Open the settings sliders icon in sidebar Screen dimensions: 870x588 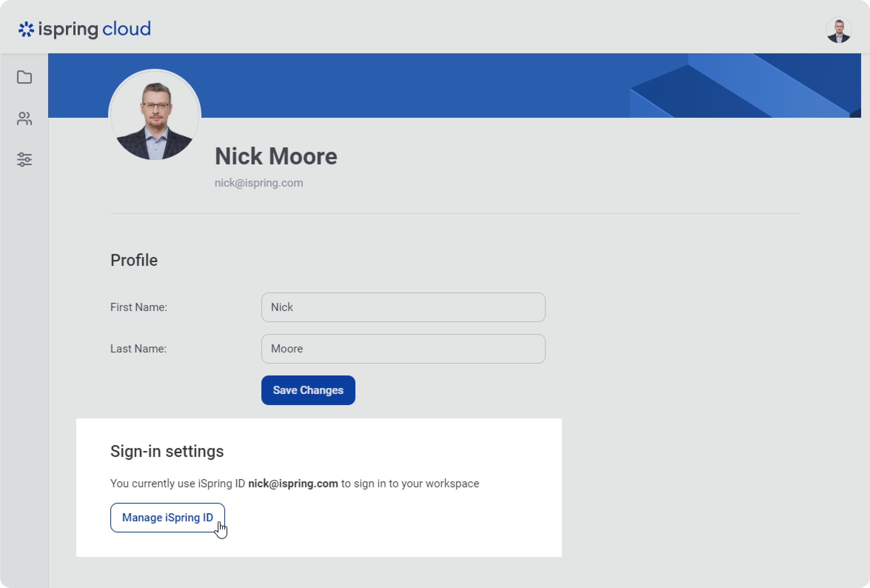tap(24, 160)
